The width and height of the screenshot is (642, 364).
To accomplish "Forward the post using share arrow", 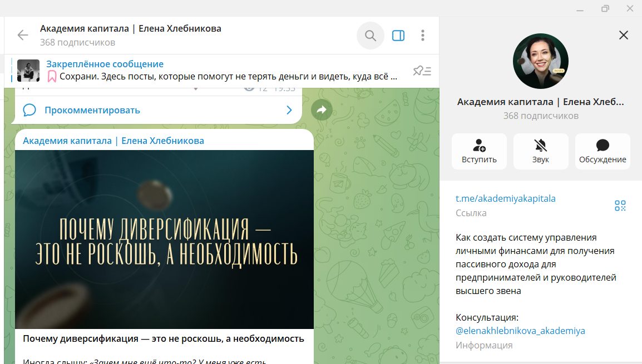I will coord(322,109).
